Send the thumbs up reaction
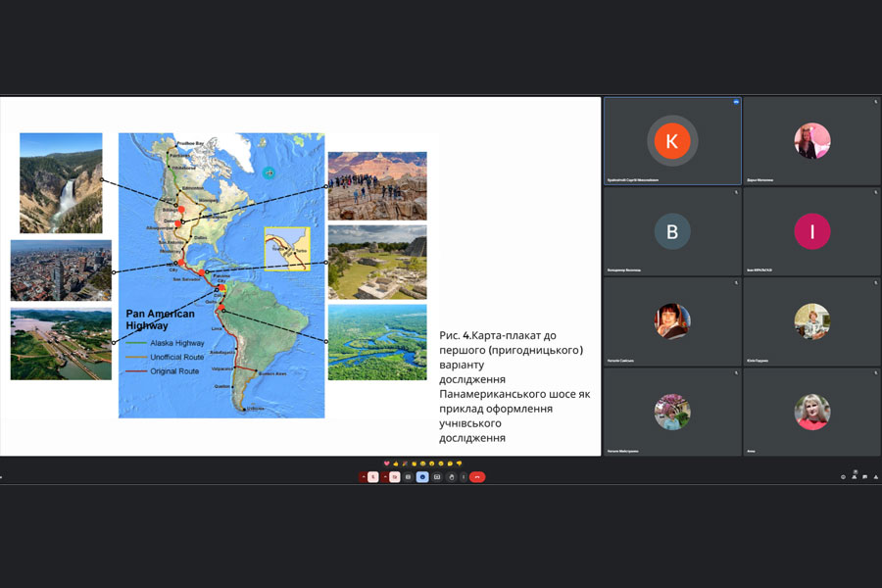882x588 pixels. (x=396, y=463)
